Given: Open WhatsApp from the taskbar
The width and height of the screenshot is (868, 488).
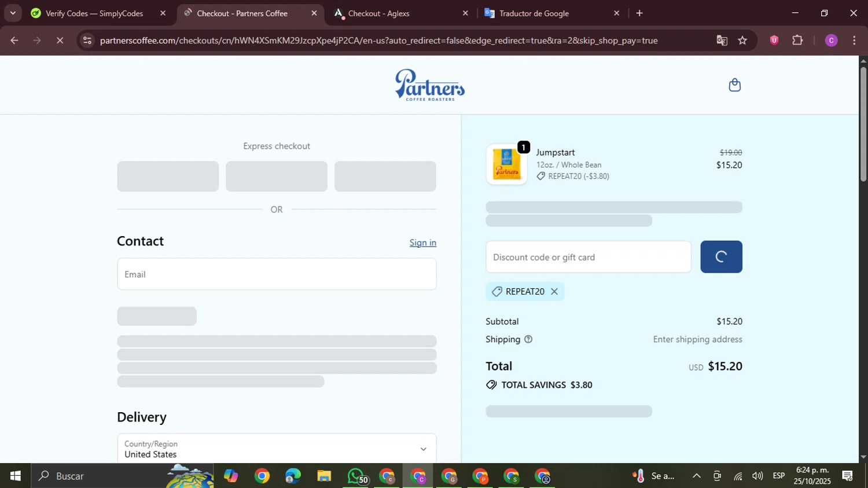Looking at the screenshot, I should coord(356,476).
